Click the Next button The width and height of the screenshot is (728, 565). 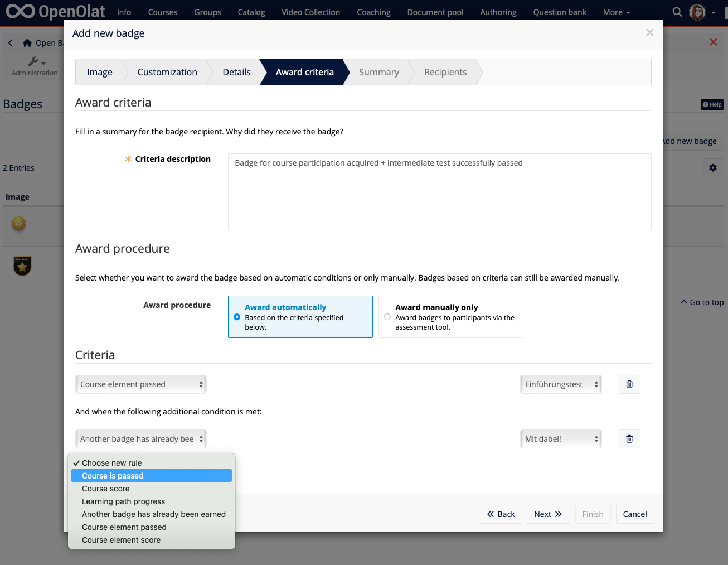point(547,514)
